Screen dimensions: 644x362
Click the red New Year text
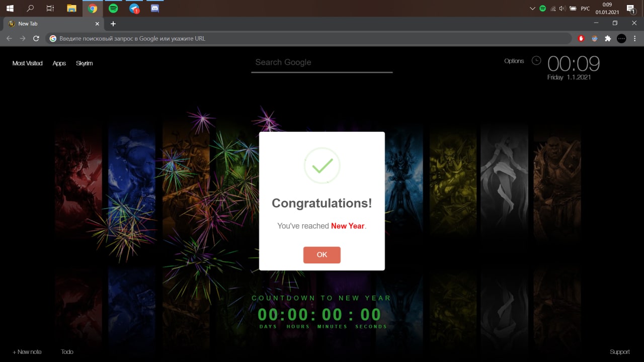(x=348, y=226)
